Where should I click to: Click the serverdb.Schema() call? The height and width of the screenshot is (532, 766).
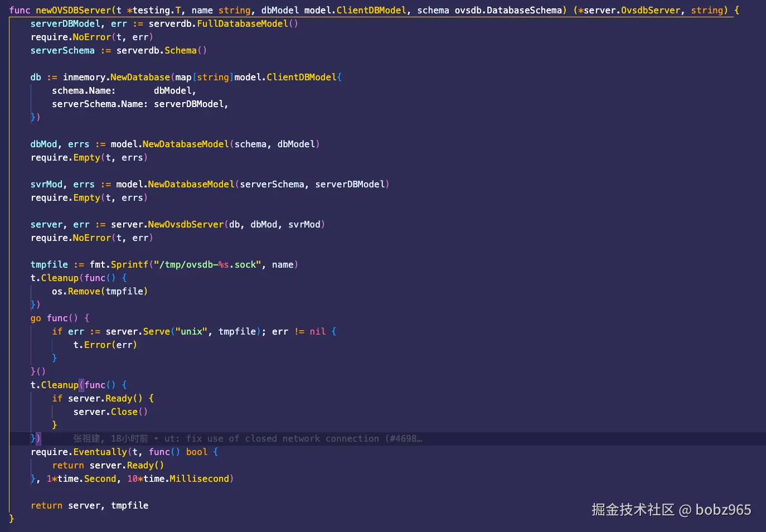(x=162, y=50)
